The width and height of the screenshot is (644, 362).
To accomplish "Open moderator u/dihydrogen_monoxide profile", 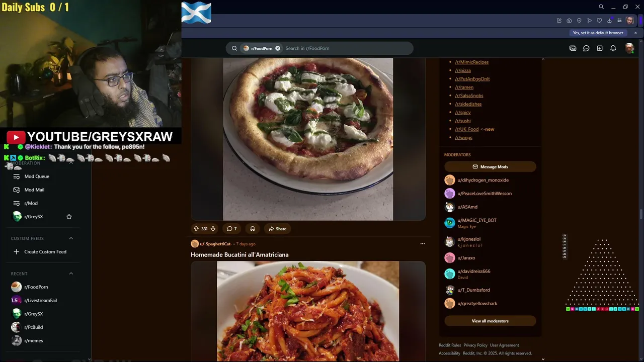I will (483, 180).
